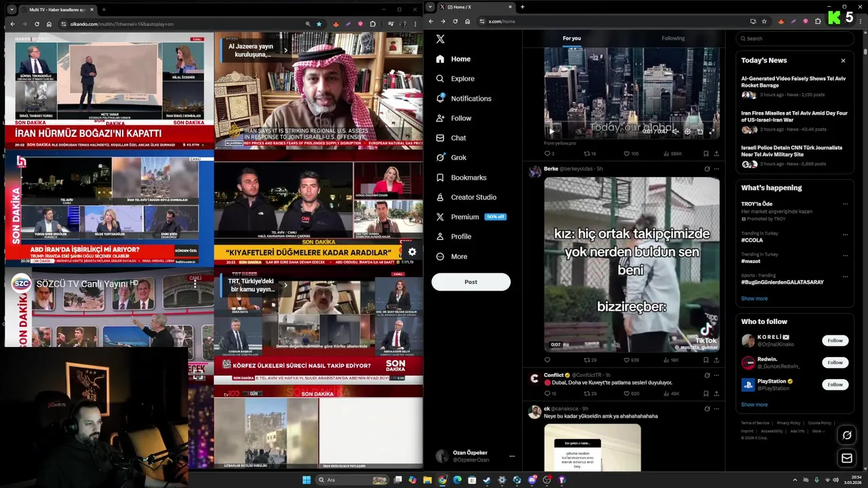Click the X logo in sidebar
Image resolution: width=868 pixels, height=488 pixels.
click(440, 39)
